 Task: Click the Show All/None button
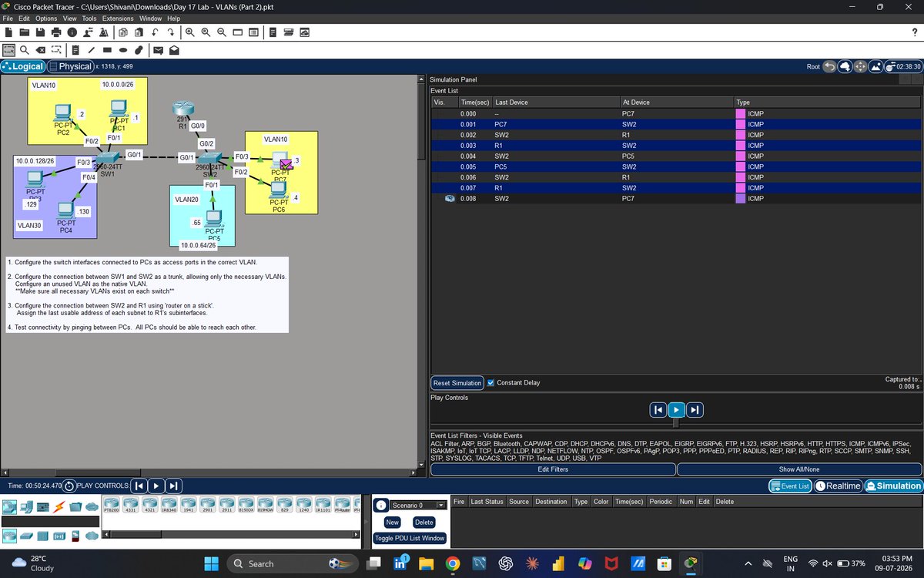click(x=798, y=469)
